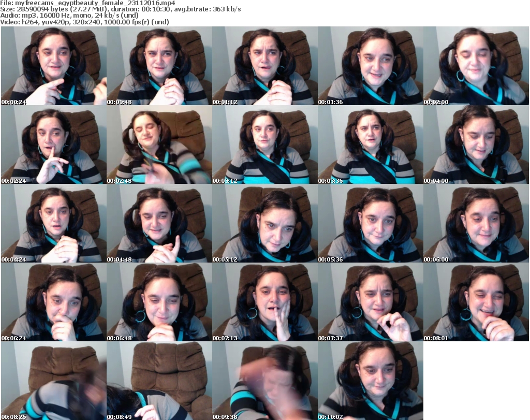Select the frame thumbnail stamped 00:00:24
The image size is (530, 420).
54,66
